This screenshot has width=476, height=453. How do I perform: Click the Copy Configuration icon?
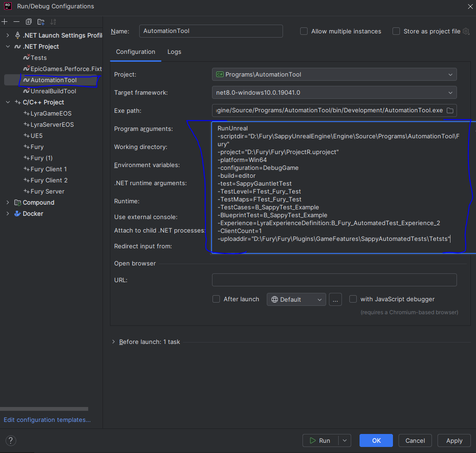click(x=29, y=22)
